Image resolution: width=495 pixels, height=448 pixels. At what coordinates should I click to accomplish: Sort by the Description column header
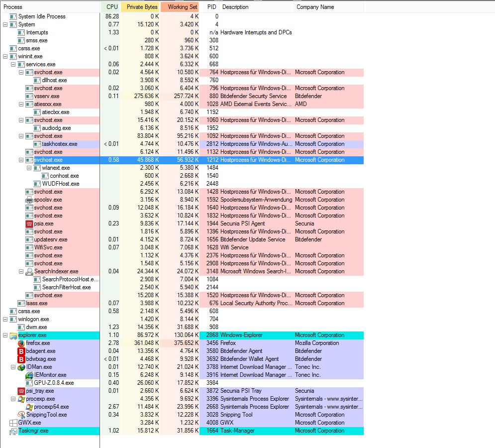pyautogui.click(x=257, y=7)
